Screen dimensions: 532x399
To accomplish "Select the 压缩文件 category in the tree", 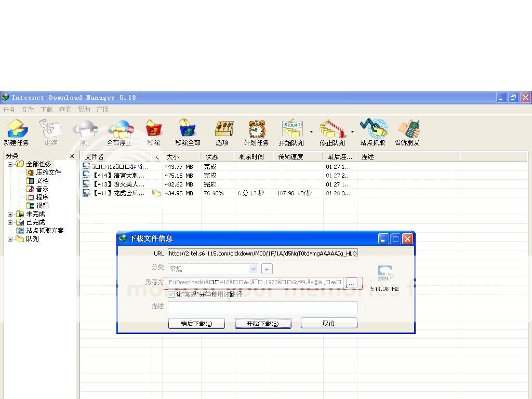I will 48,172.
